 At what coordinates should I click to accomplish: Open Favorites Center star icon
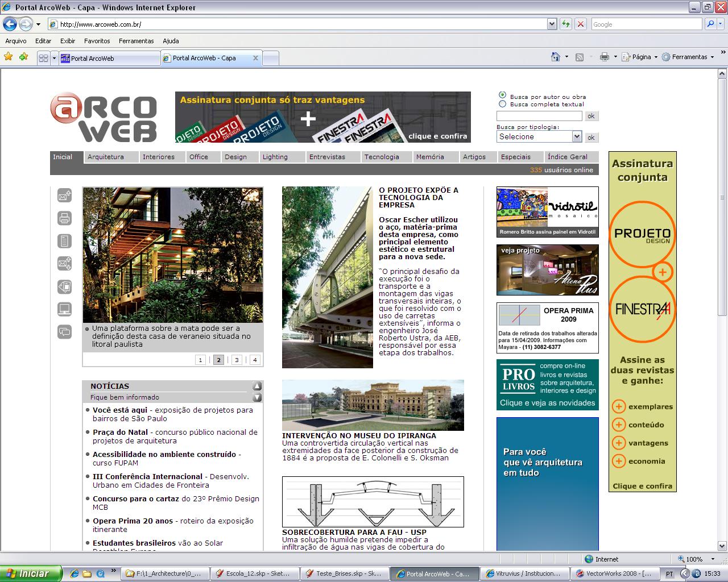[x=8, y=57]
